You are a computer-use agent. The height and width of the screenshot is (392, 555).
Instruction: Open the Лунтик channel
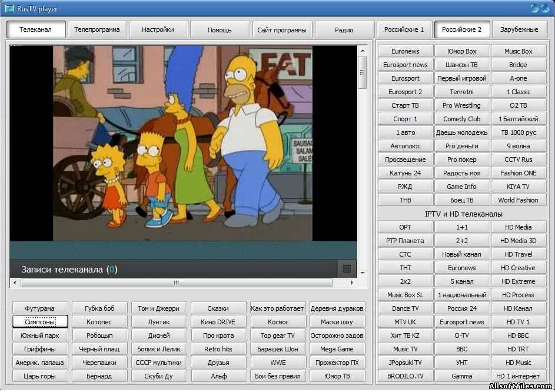[x=158, y=321]
